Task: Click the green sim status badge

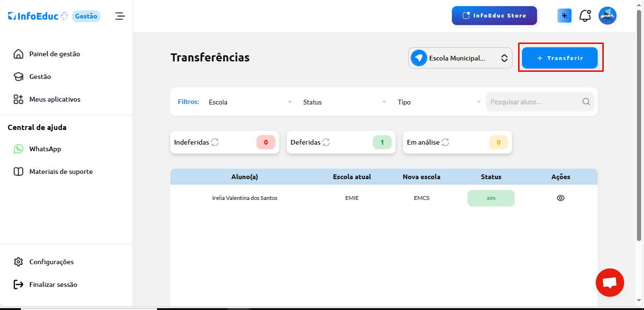Action: click(x=491, y=198)
